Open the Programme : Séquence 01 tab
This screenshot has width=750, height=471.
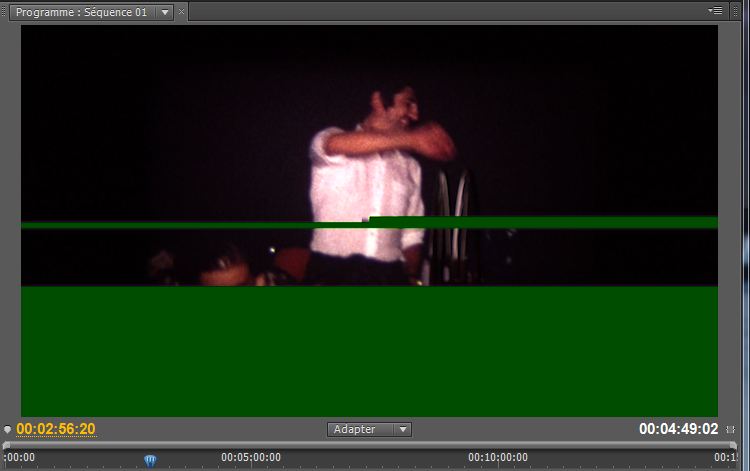(81, 12)
